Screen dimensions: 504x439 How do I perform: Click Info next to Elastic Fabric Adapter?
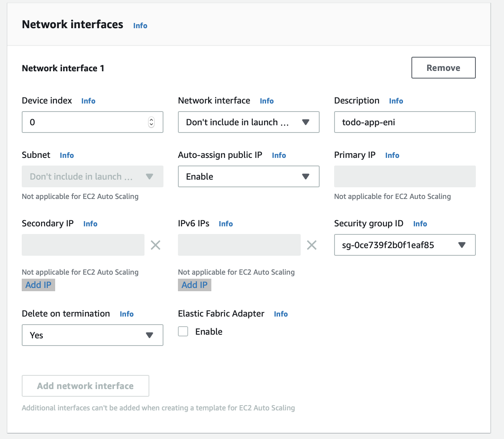click(281, 314)
